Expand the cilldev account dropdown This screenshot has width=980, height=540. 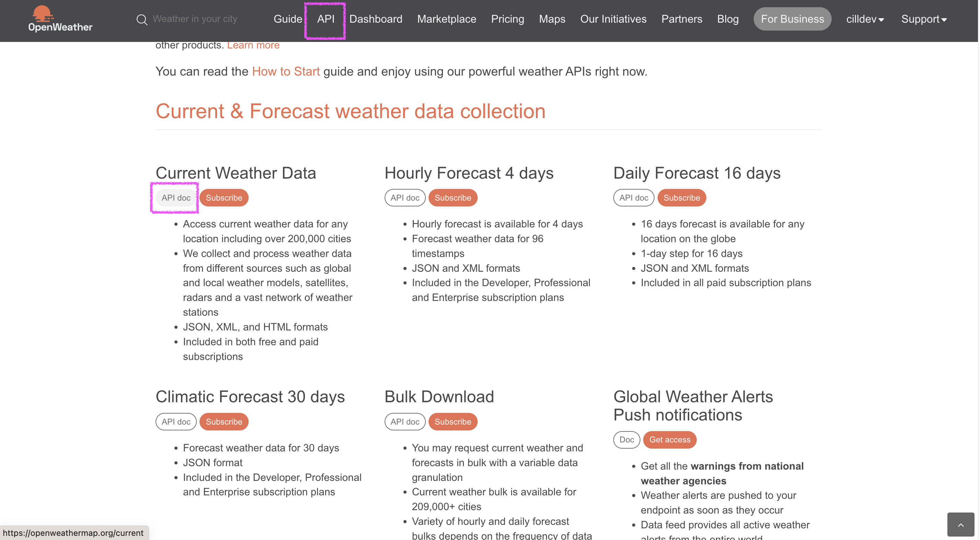pos(864,19)
